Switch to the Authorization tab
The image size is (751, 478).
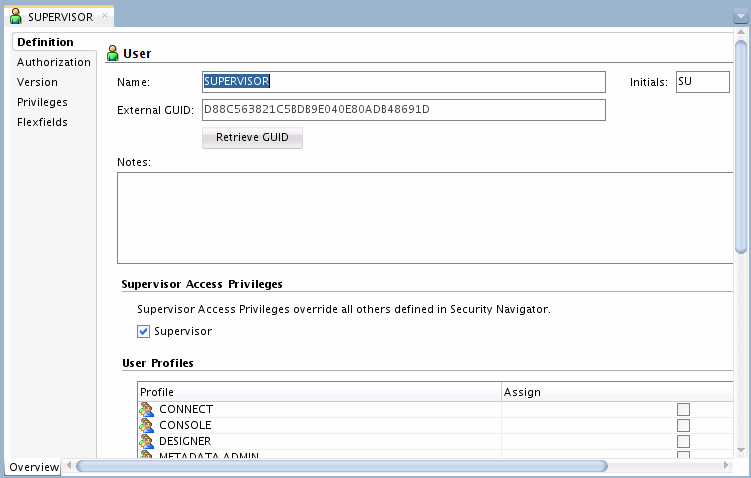54,62
